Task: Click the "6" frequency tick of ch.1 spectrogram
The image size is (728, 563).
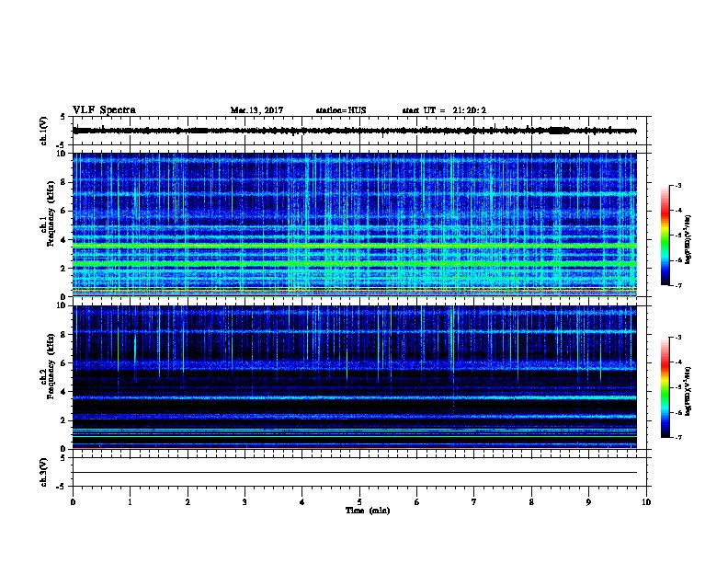Action: tap(64, 211)
